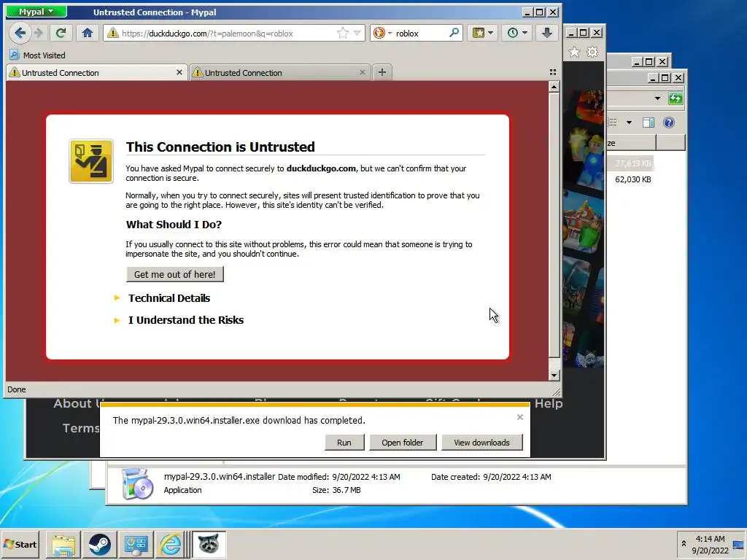Click the warning icon in the address bar
Screen dimensions: 747x560
pos(113,33)
